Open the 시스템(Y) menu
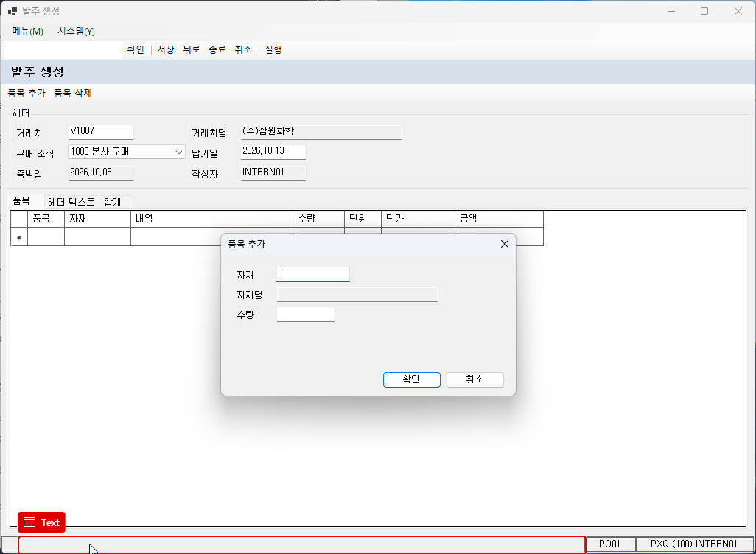Viewport: 756px width, 554px height. tap(76, 32)
